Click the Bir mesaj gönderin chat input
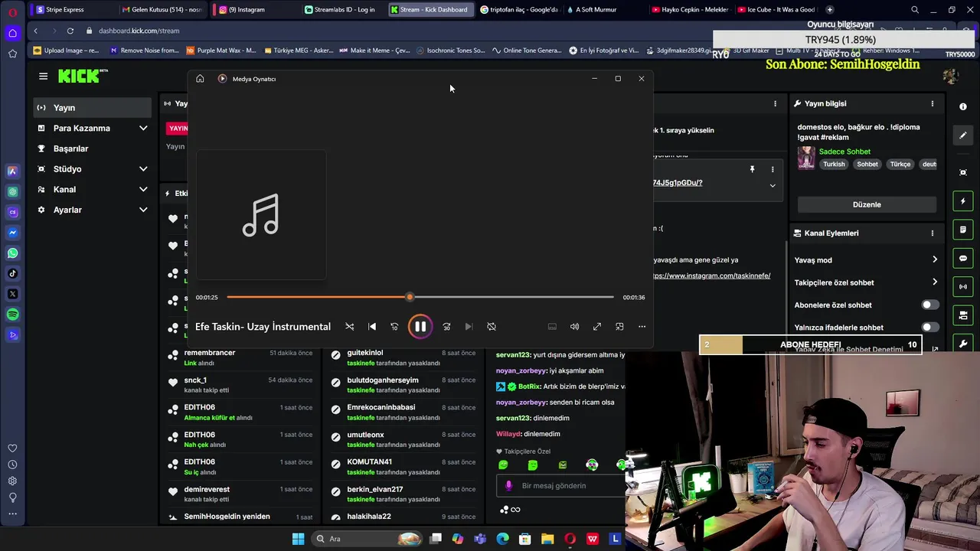The image size is (980, 551). pos(563,485)
